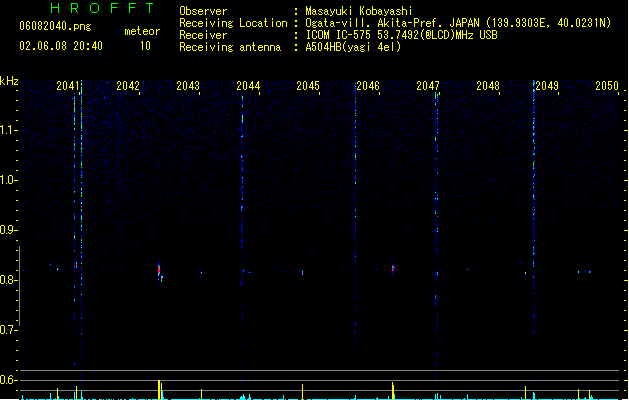
Task: Click the 2046 time marker
Action: click(x=368, y=86)
